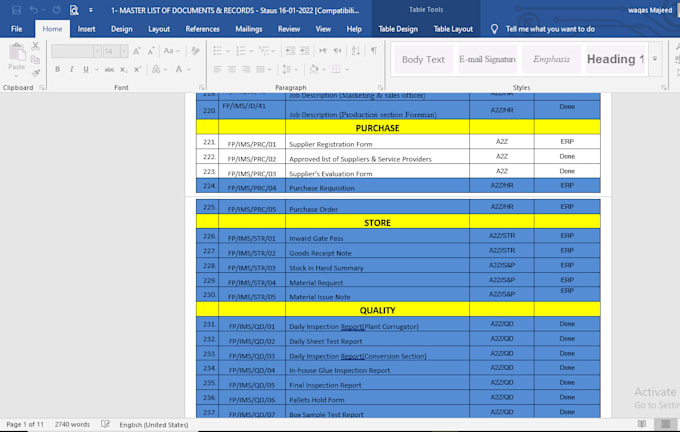Click the Undo arrow icon
The width and height of the screenshot is (680, 432).
pos(34,10)
